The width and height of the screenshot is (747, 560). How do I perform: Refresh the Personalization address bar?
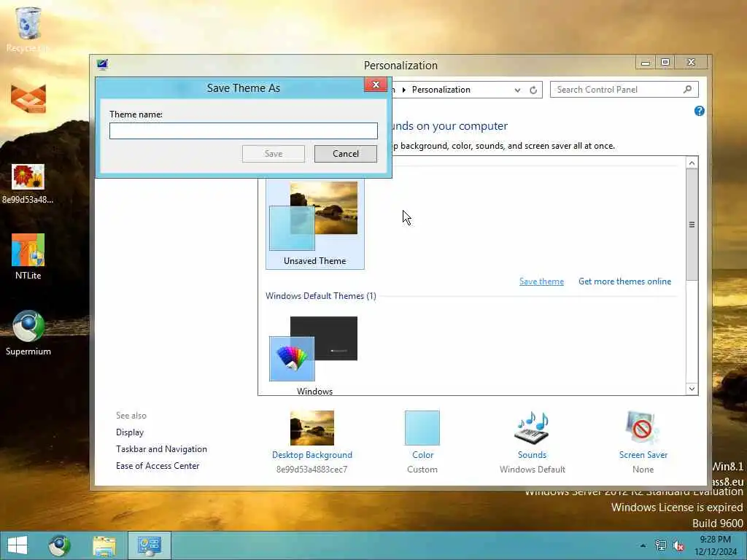[533, 90]
